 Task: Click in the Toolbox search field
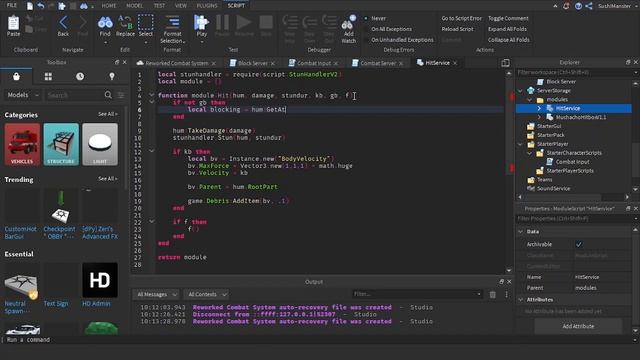tap(74, 95)
